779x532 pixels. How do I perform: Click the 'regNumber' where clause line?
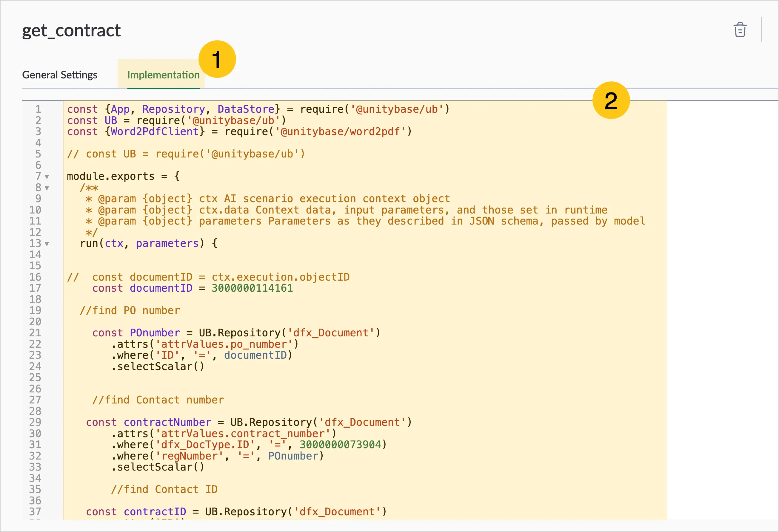218,456
